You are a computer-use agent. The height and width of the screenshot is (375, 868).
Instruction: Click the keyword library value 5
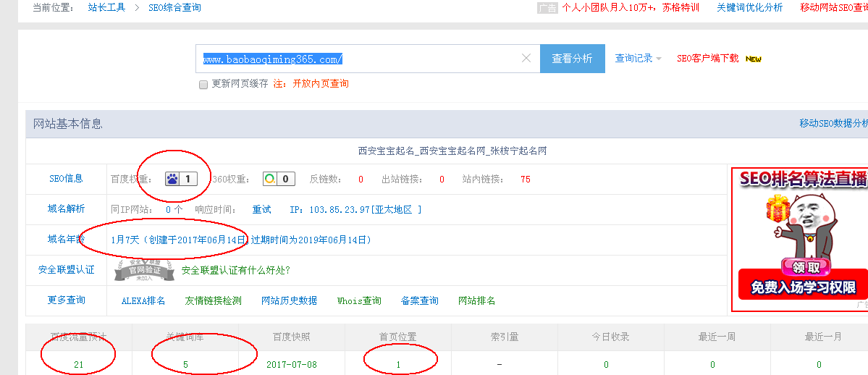(185, 364)
